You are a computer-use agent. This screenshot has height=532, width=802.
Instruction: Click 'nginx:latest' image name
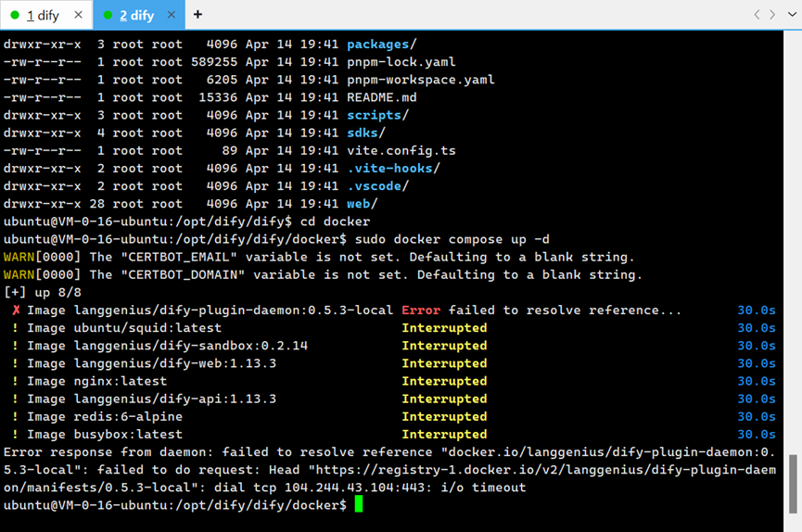point(121,382)
